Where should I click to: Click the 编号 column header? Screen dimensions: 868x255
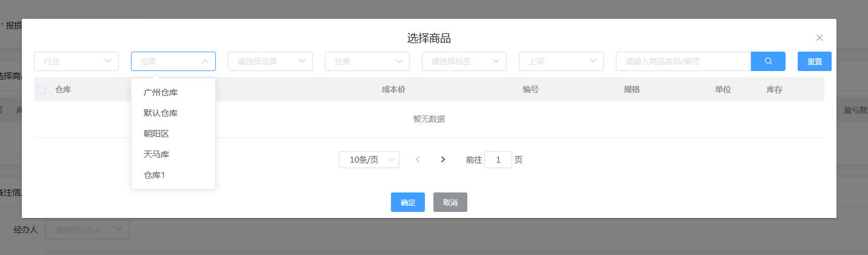point(531,90)
